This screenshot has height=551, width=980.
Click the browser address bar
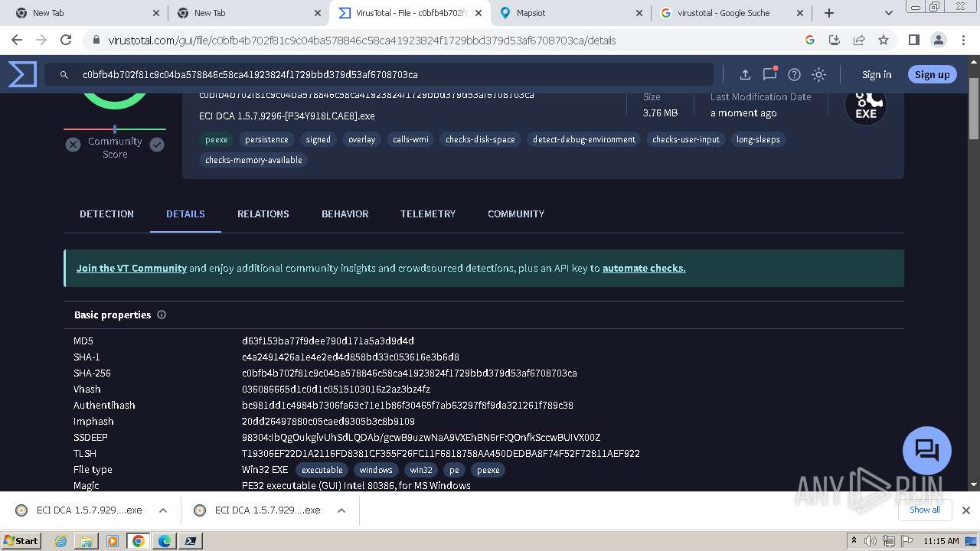click(444, 40)
